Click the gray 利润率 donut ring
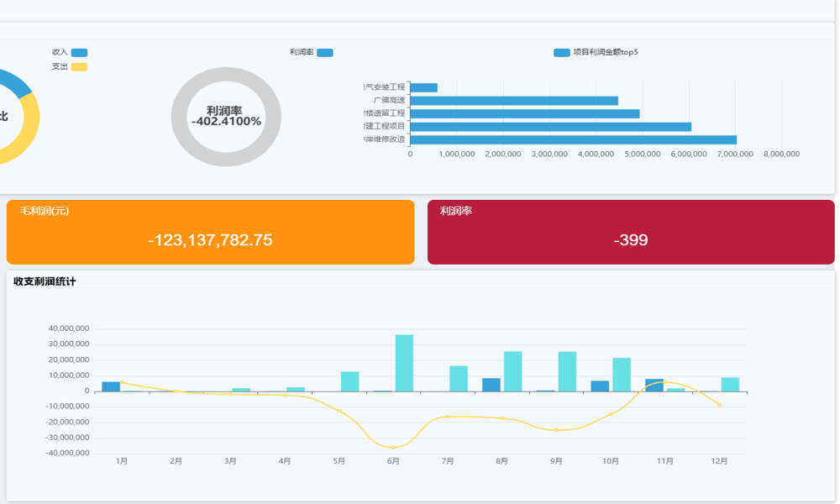Image resolution: width=840 pixels, height=504 pixels. click(x=226, y=74)
